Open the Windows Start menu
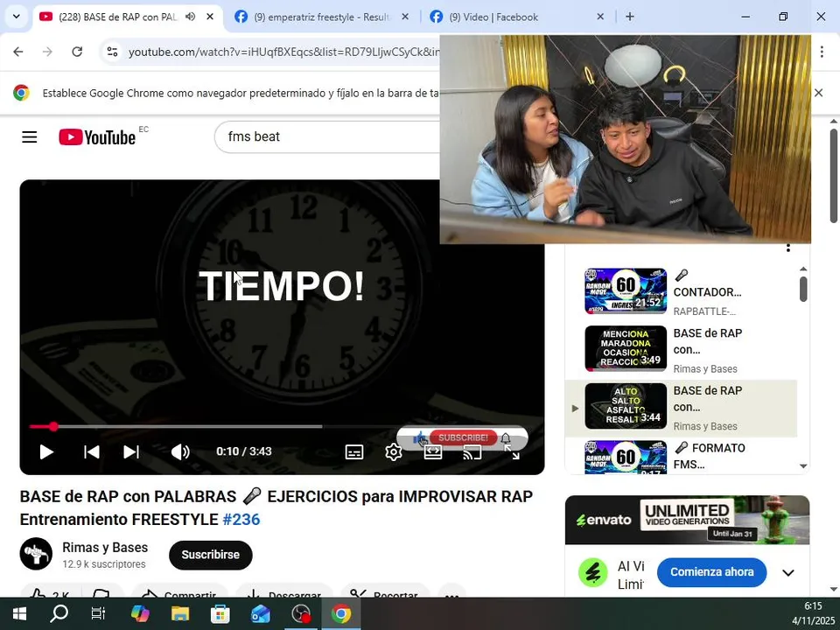Screen dimensions: 840x630 [19, 613]
